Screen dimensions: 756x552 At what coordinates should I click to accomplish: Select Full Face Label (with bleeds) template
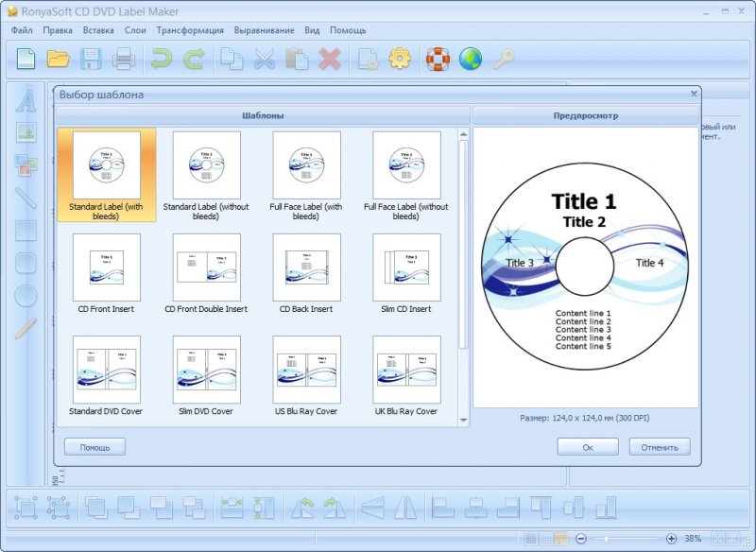pyautogui.click(x=306, y=175)
